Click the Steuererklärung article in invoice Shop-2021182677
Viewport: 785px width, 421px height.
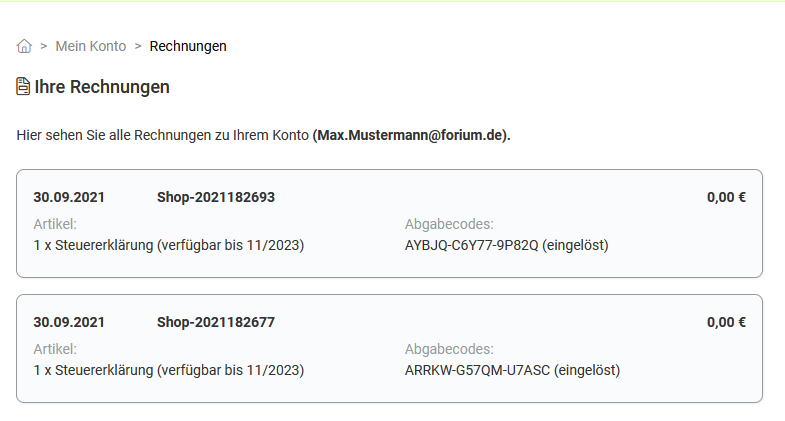[168, 370]
